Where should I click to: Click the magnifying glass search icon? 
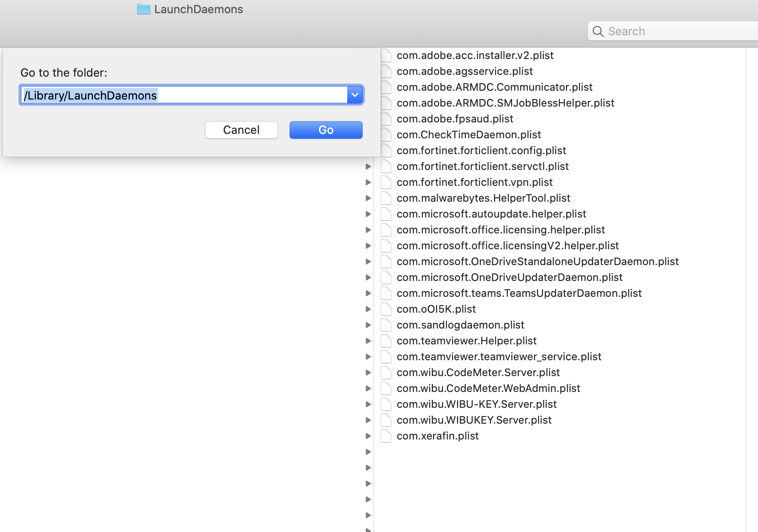click(598, 31)
